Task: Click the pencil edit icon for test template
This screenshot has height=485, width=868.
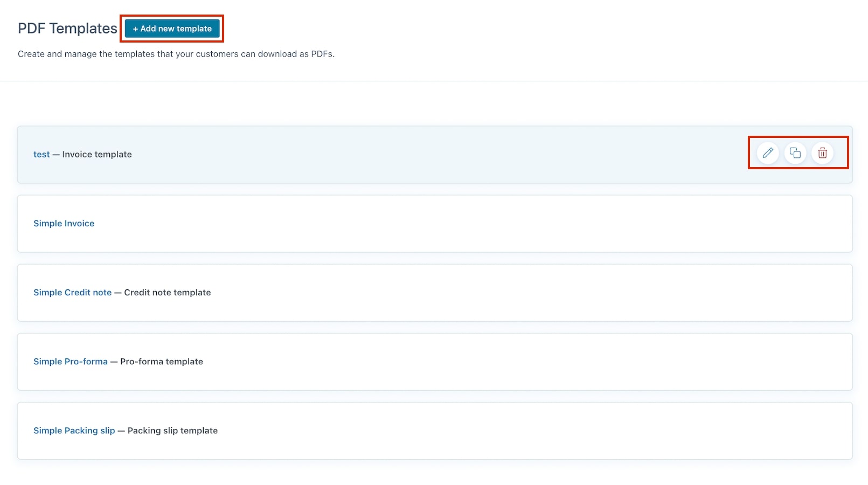Action: 768,153
